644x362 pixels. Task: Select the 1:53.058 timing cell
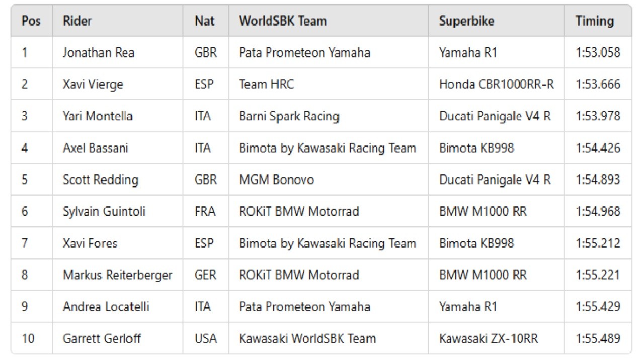(x=598, y=52)
